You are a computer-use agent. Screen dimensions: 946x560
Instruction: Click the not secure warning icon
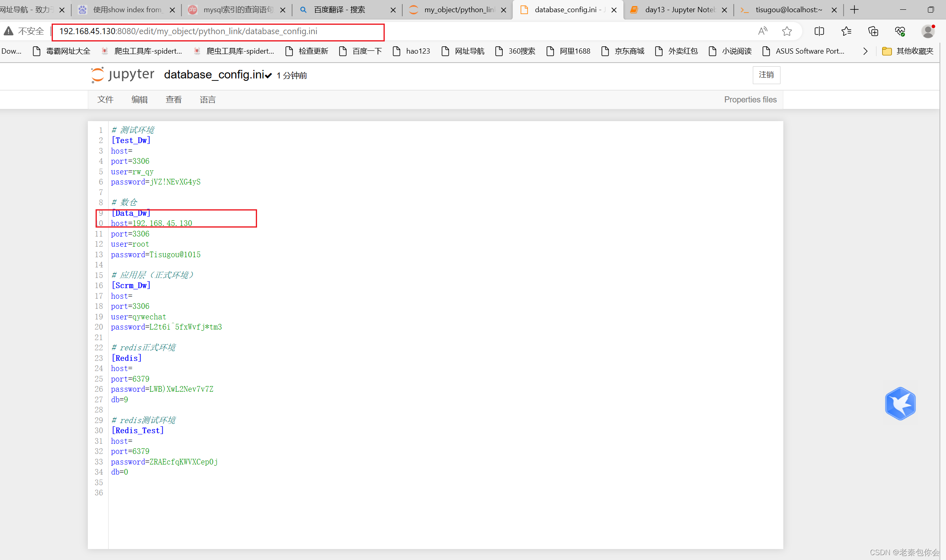coord(9,31)
